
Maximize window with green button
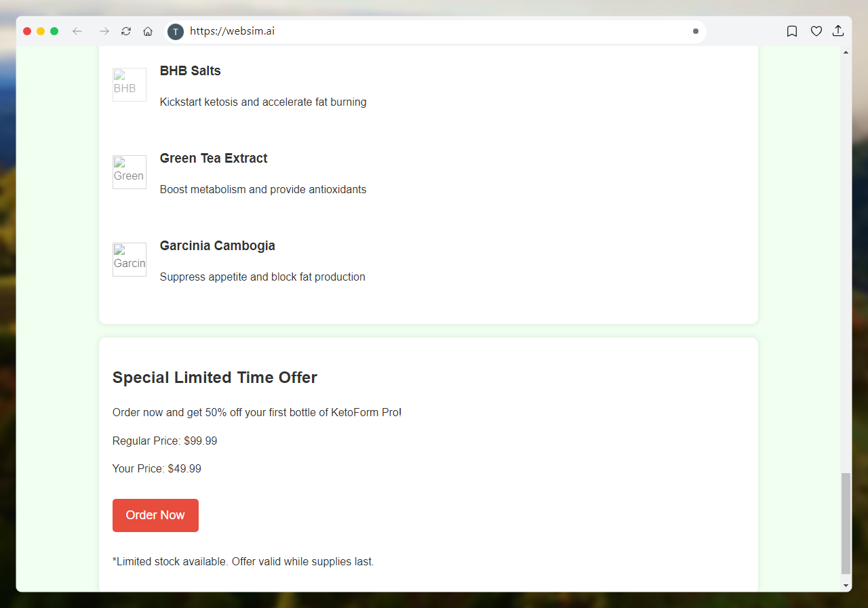coord(54,31)
